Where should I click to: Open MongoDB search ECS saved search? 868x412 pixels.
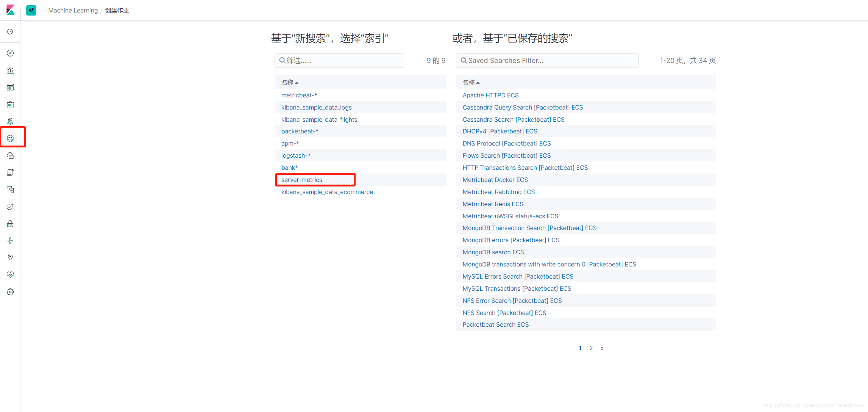(x=493, y=252)
